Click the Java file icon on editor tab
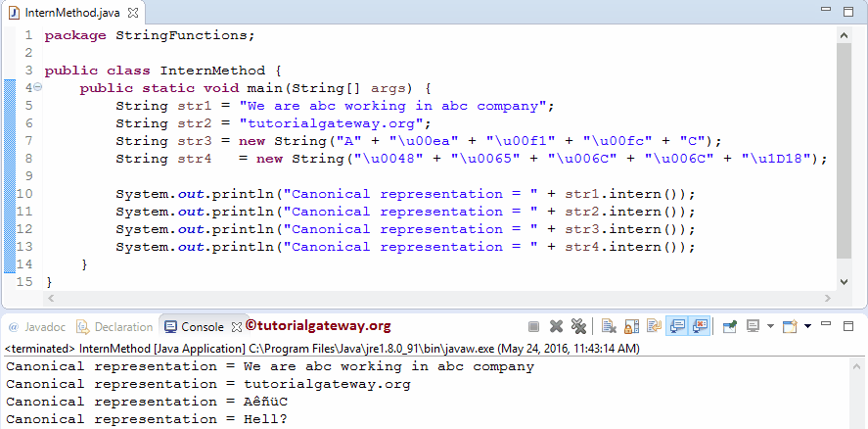The height and width of the screenshot is (429, 868). 15,12
